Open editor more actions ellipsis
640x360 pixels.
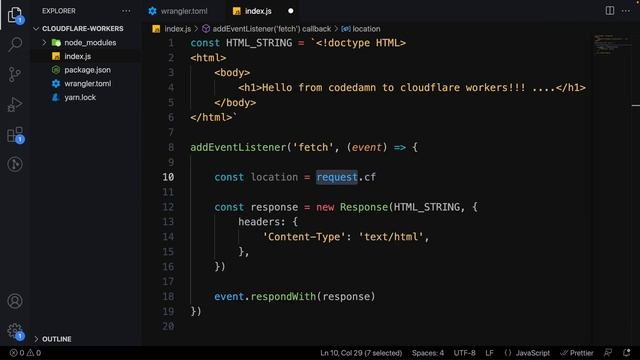click(626, 11)
